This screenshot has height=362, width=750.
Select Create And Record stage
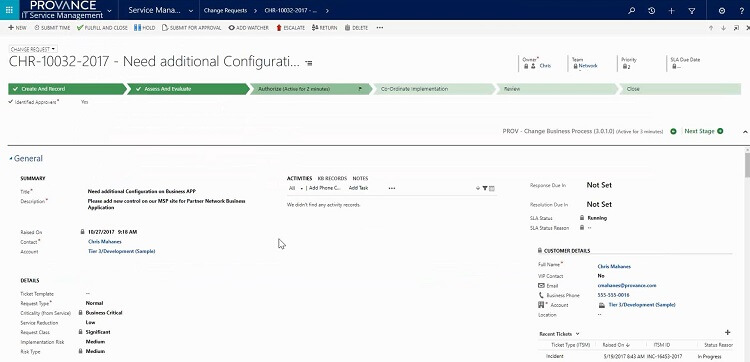tap(66, 89)
